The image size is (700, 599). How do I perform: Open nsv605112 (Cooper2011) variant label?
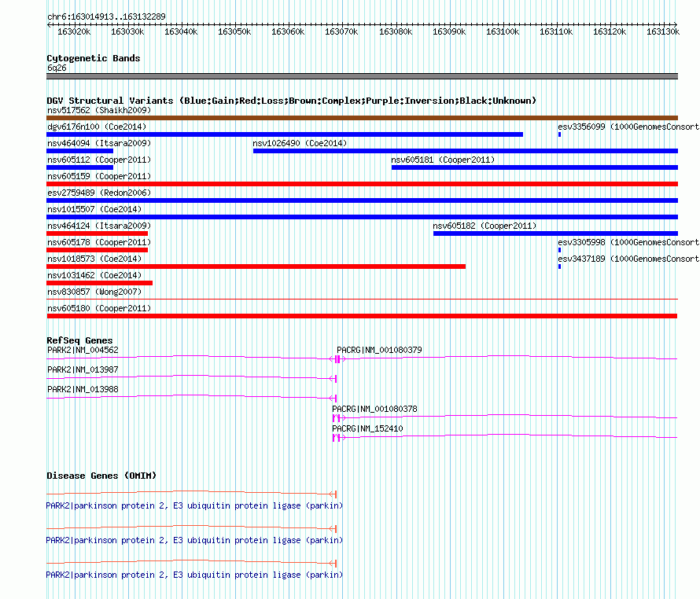pos(99,160)
